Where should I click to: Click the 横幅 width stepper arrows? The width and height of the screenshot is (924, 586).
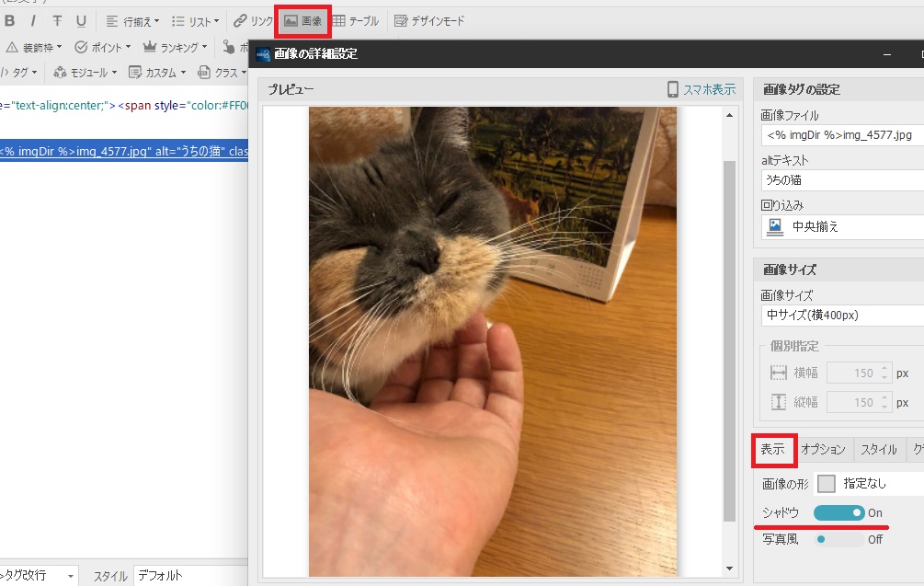(884, 373)
